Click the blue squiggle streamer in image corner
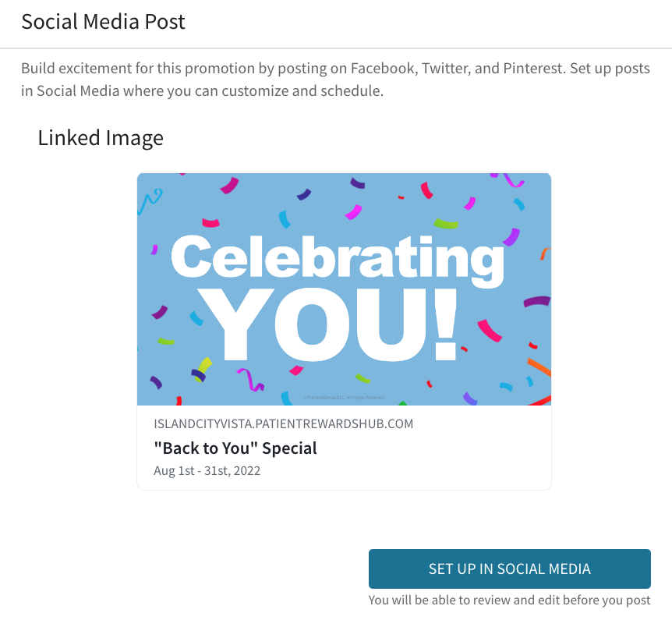Viewport: 672px width, 627px height. [x=150, y=200]
